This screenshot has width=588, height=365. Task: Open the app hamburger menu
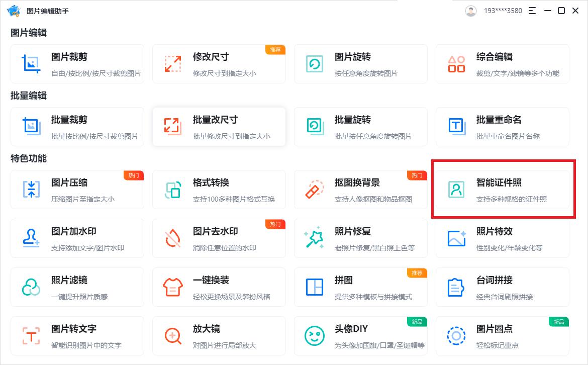(x=533, y=10)
